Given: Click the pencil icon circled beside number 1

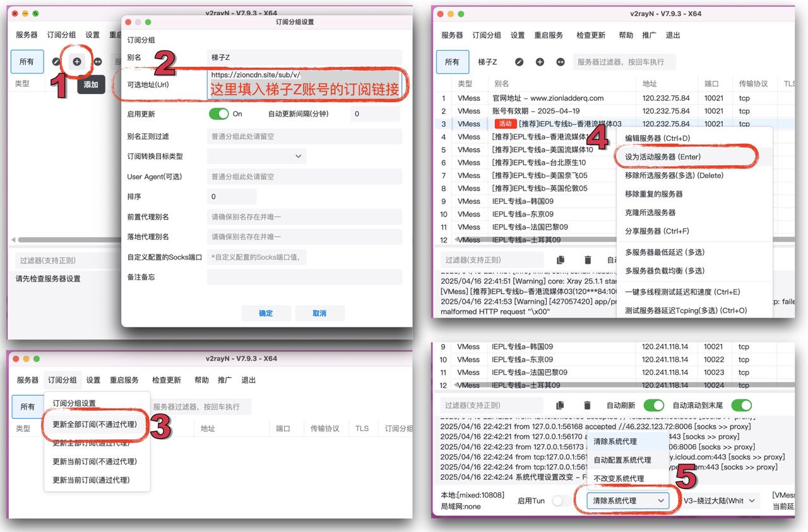Looking at the screenshot, I should point(56,62).
